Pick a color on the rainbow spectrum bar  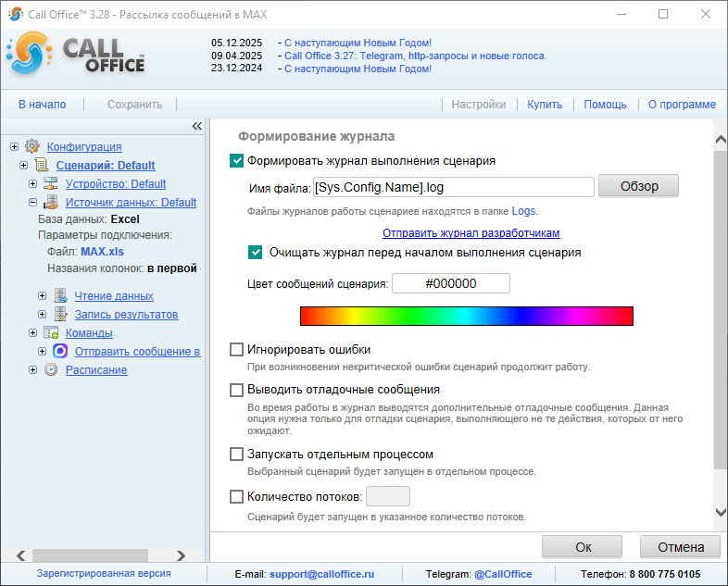(x=466, y=316)
